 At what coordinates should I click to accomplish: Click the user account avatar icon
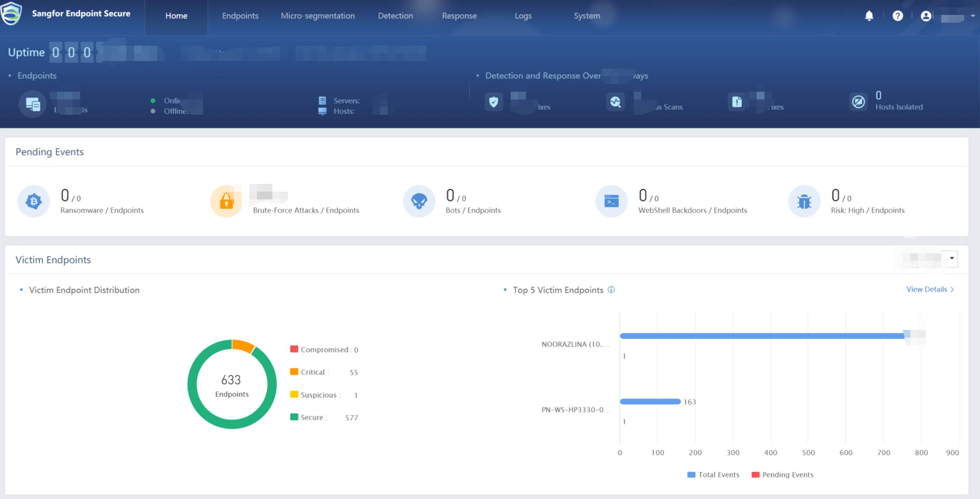click(x=926, y=16)
